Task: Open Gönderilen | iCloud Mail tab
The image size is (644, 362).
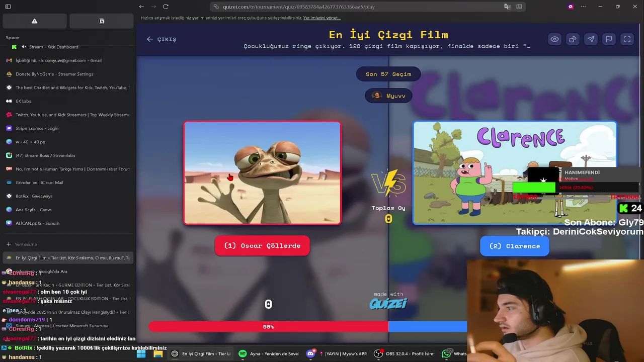Action: 68,183
